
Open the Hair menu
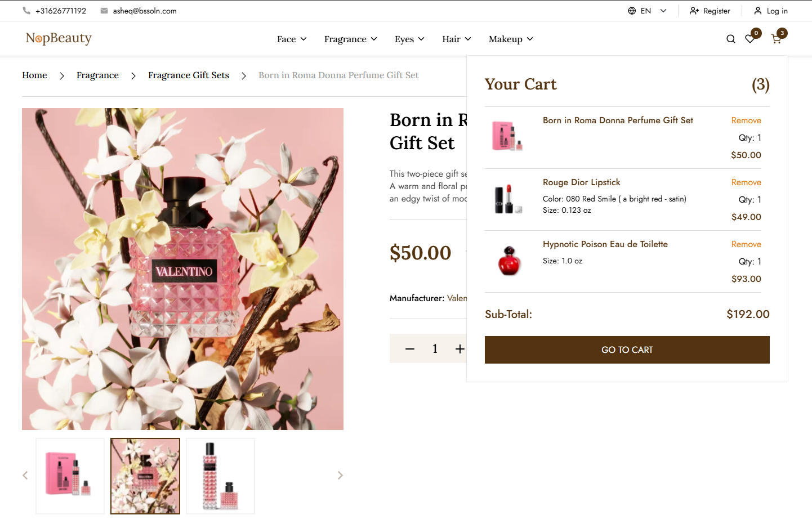(x=457, y=39)
